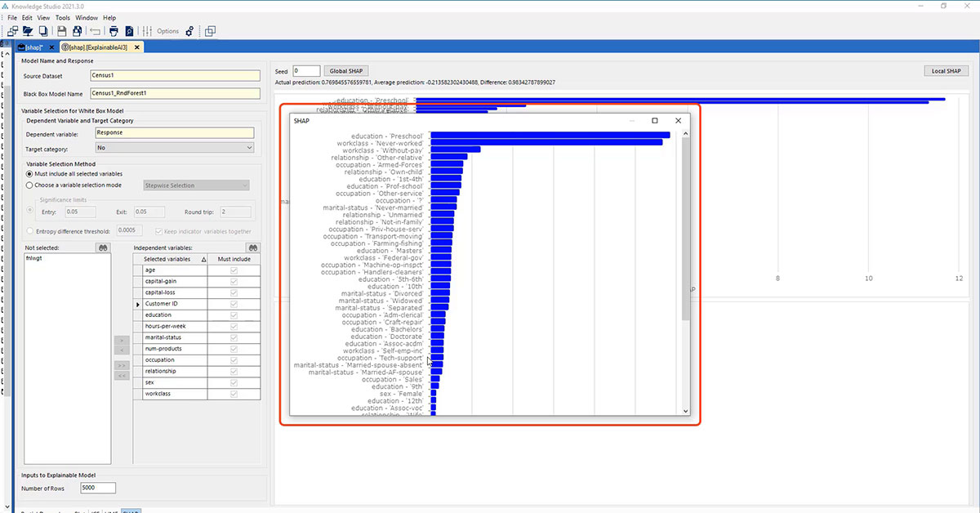Select 'Must include all selected variables' option

30,174
